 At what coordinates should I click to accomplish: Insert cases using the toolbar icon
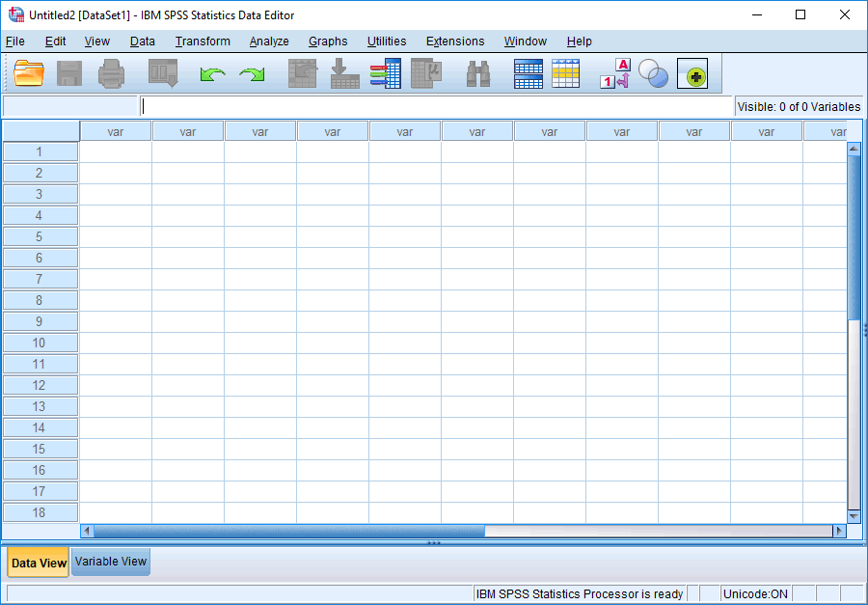click(528, 73)
